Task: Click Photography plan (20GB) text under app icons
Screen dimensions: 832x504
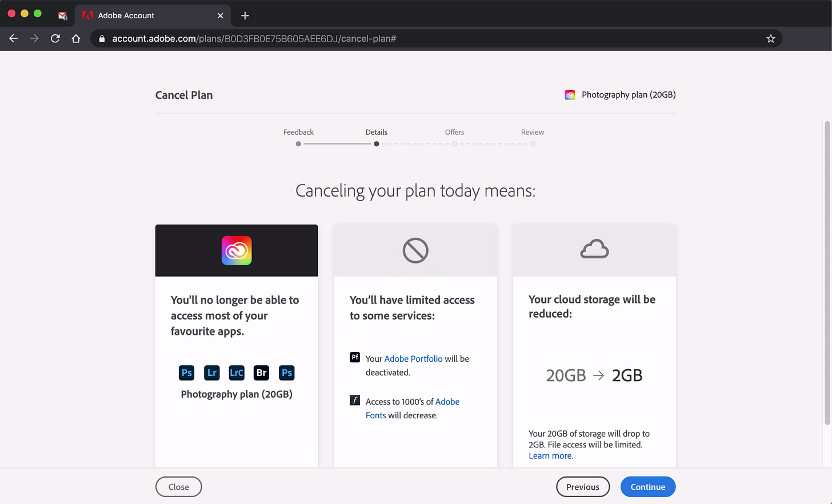Action: (x=237, y=394)
